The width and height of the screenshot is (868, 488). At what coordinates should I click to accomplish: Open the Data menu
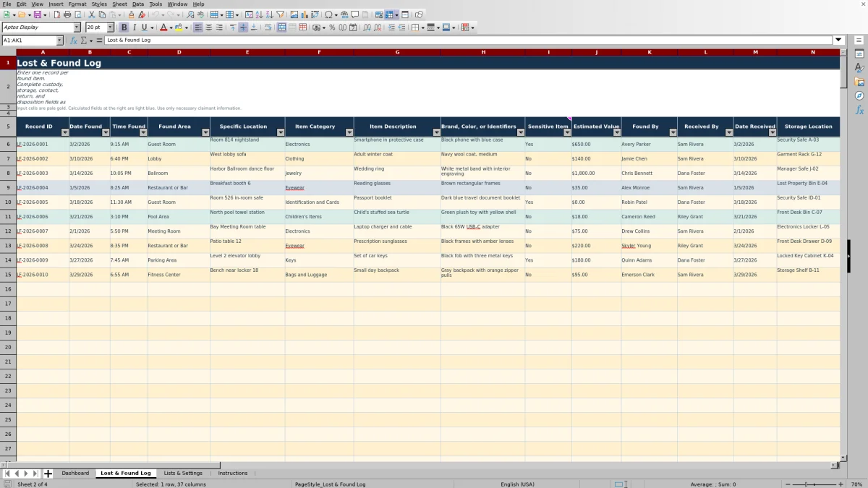[x=137, y=4]
